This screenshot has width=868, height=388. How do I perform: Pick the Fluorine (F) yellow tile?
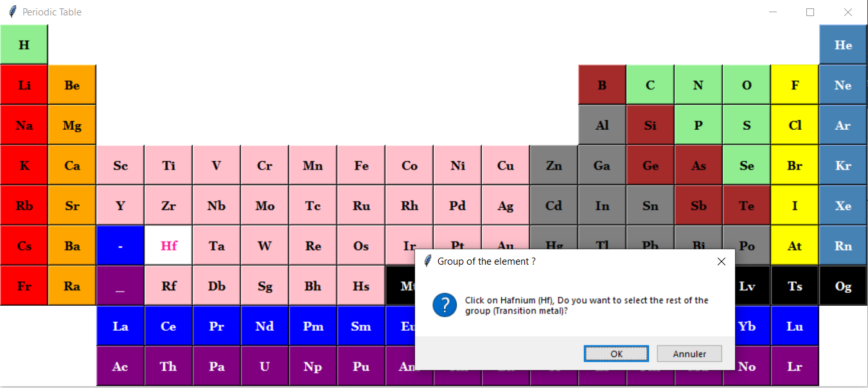[x=795, y=85]
